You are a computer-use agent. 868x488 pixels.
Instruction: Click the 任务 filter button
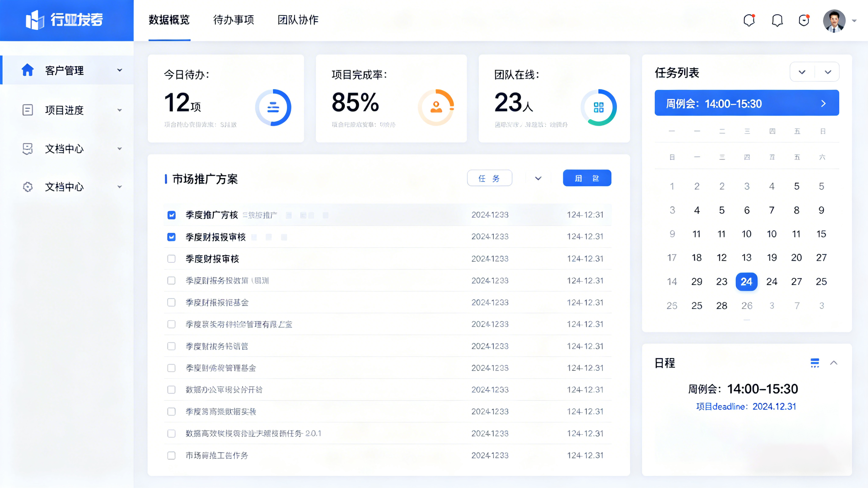click(489, 178)
